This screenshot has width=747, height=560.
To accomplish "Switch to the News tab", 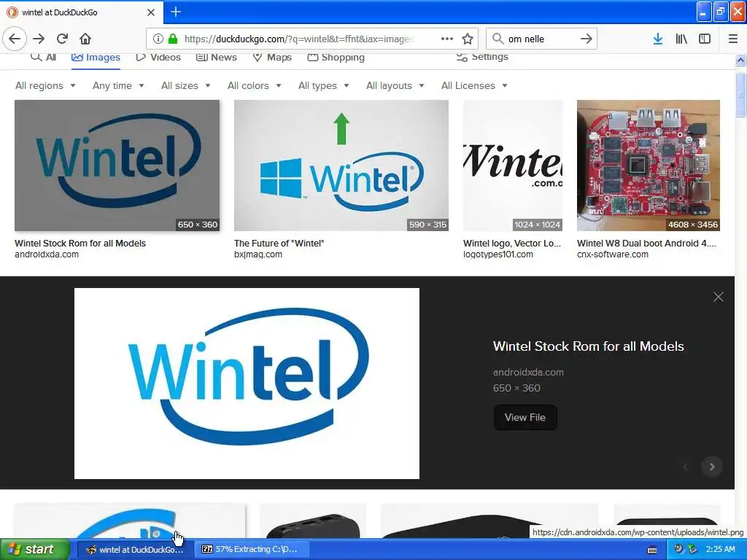I will (217, 57).
